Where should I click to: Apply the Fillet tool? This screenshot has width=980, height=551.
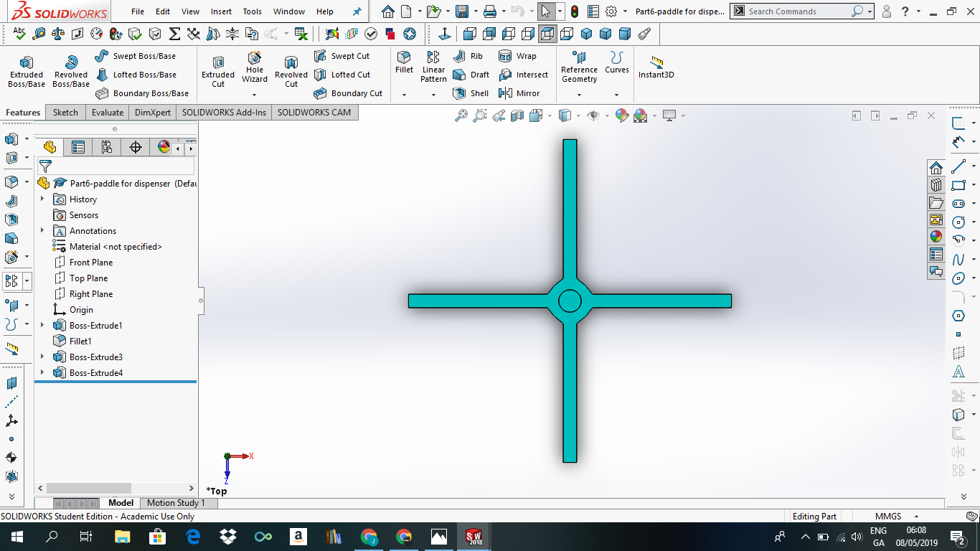[404, 62]
